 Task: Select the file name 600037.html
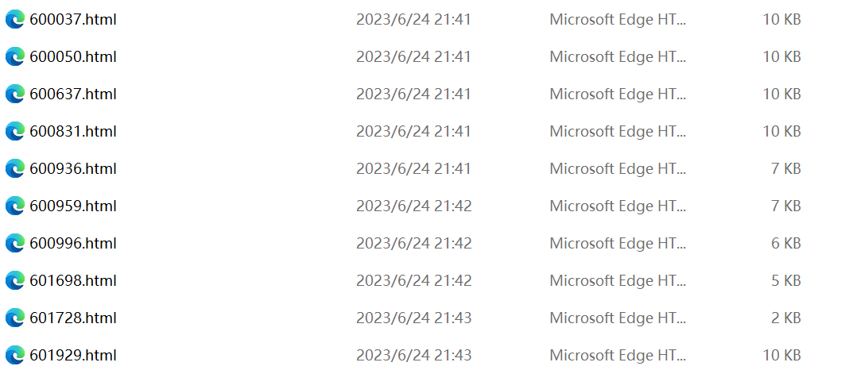(x=73, y=20)
